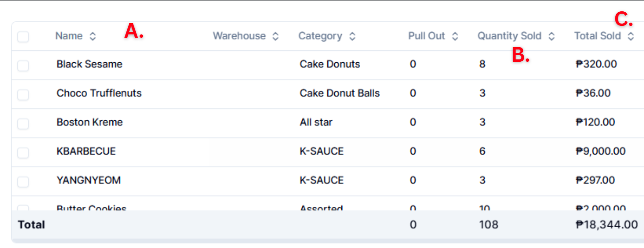Click the Black Sesame product name
Image resolution: width=644 pixels, height=248 pixels.
[89, 65]
